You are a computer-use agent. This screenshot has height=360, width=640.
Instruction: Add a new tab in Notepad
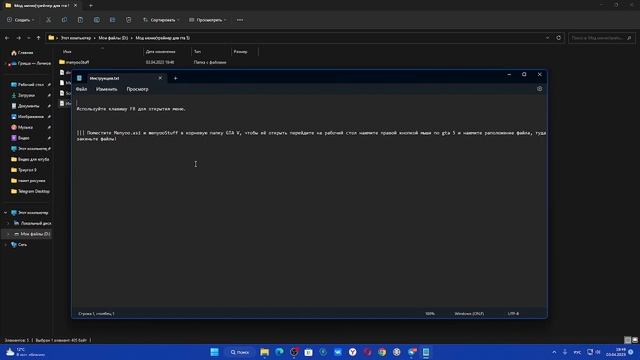tap(176, 78)
